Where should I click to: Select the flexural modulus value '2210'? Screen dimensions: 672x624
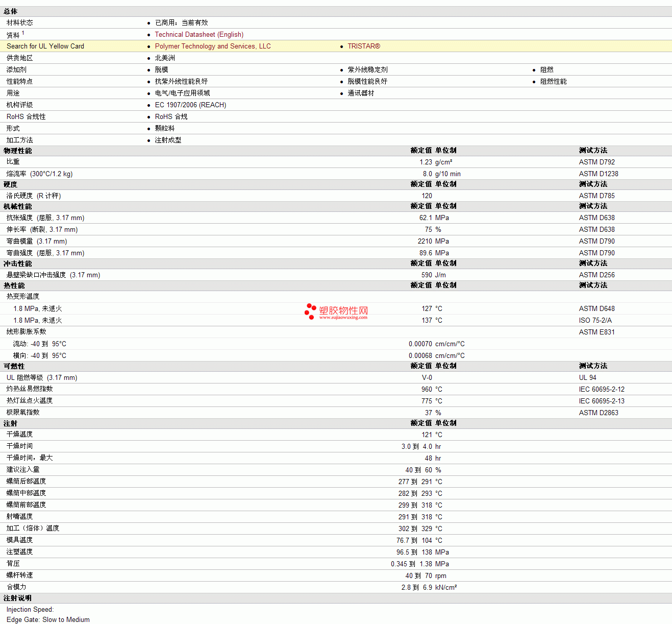point(425,241)
